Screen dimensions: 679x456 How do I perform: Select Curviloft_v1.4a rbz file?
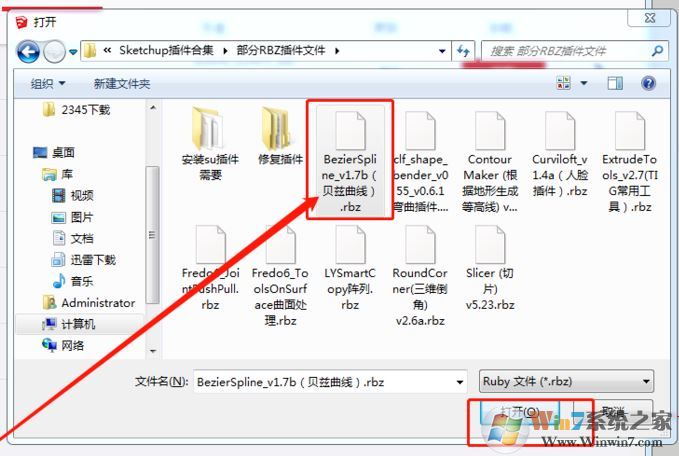(x=560, y=154)
